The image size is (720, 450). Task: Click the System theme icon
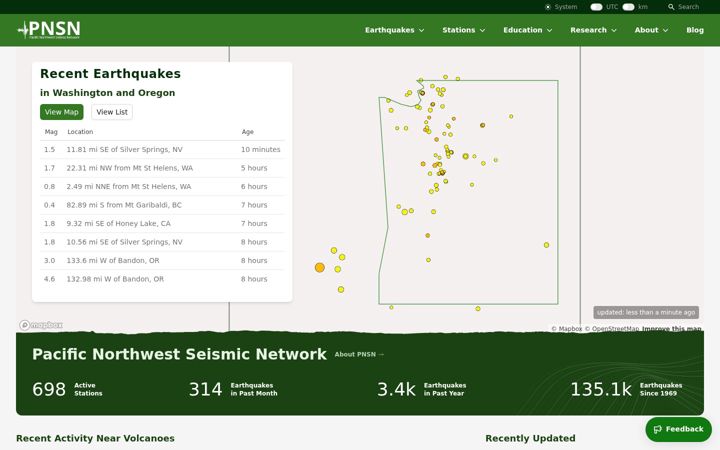click(x=547, y=7)
